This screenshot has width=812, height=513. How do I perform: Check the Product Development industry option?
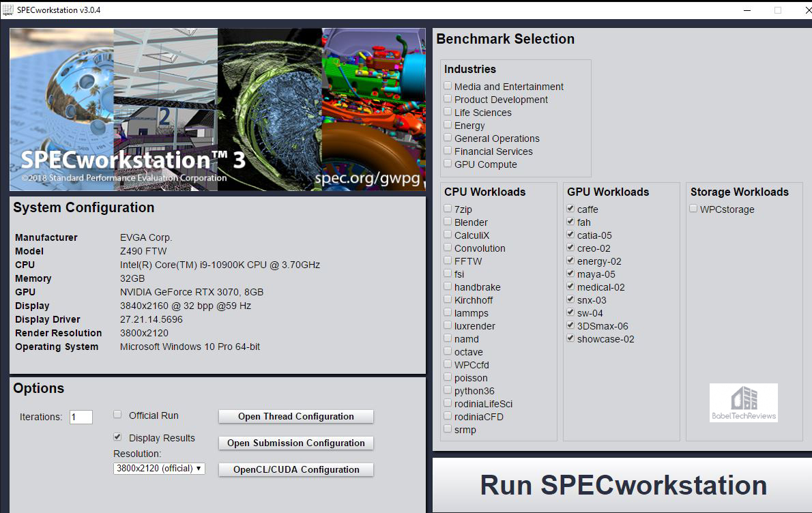[448, 99]
